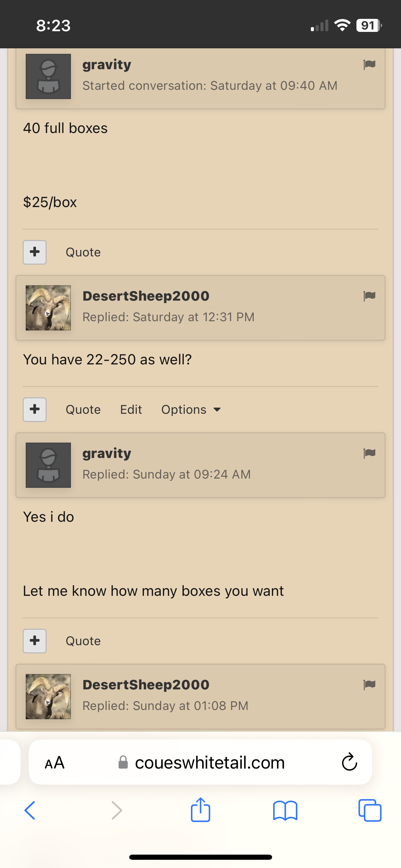
Task: Tap the coueswhitetail.com address field
Action: pos(200,762)
